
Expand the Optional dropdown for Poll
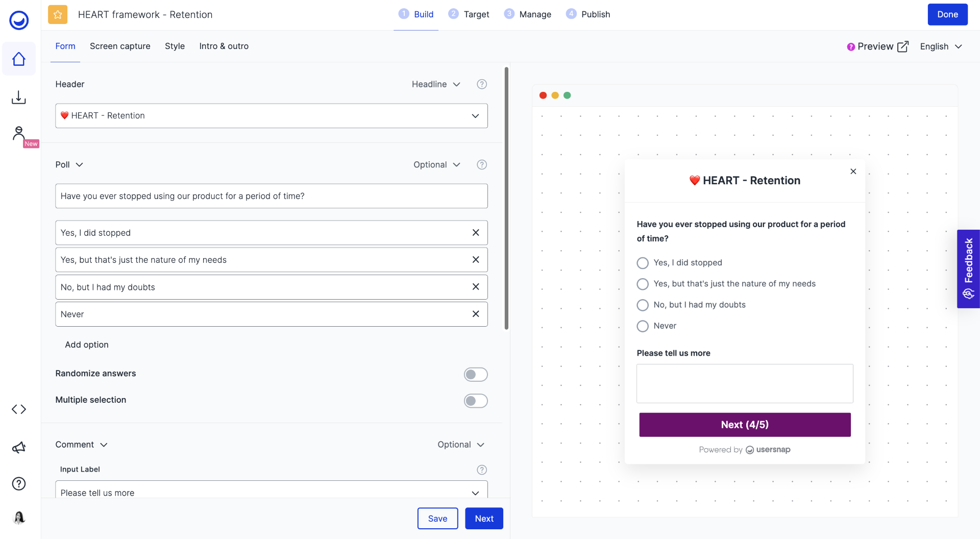(x=436, y=164)
